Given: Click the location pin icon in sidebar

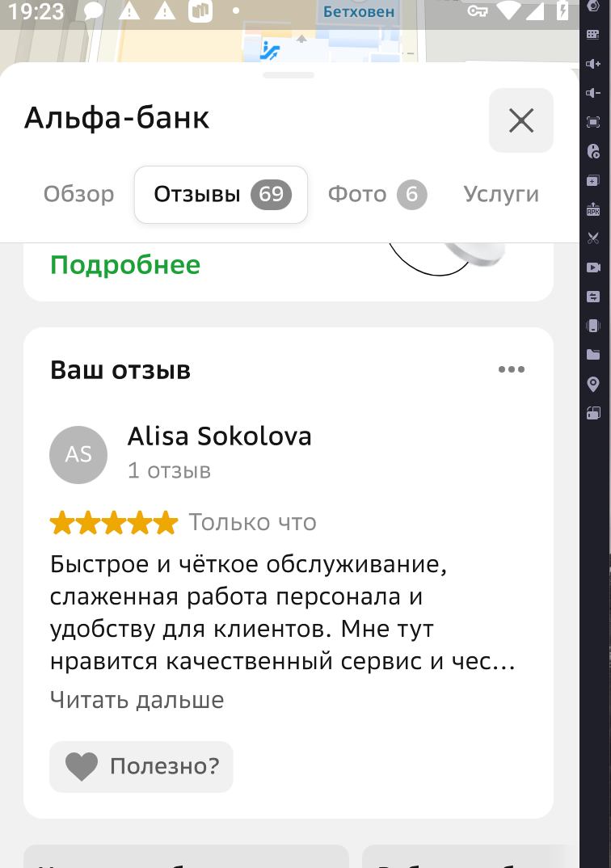Looking at the screenshot, I should tap(593, 384).
